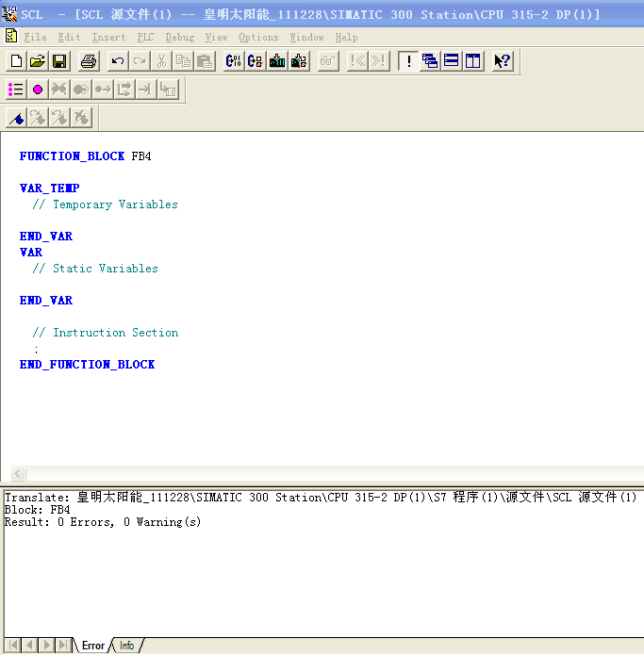The image size is (644, 655).
Task: Click the magenta circle breakpoint icon
Action: 38,90
